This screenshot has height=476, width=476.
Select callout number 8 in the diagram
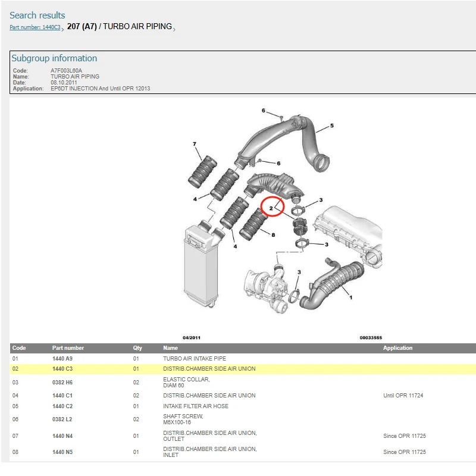coord(273,235)
